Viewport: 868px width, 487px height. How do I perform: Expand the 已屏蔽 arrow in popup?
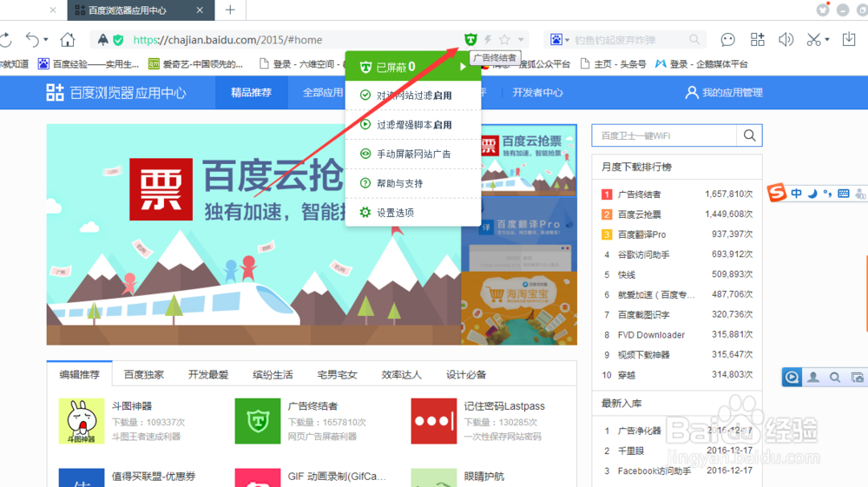(463, 67)
